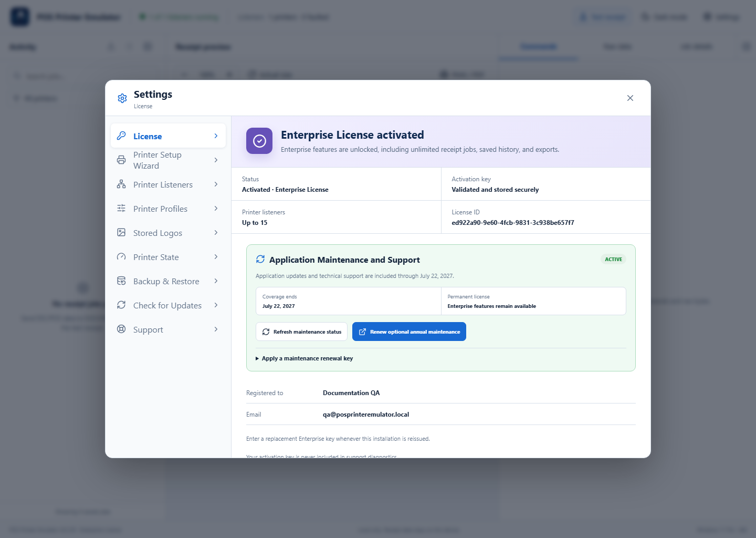Open Stored Logos settings

point(168,233)
